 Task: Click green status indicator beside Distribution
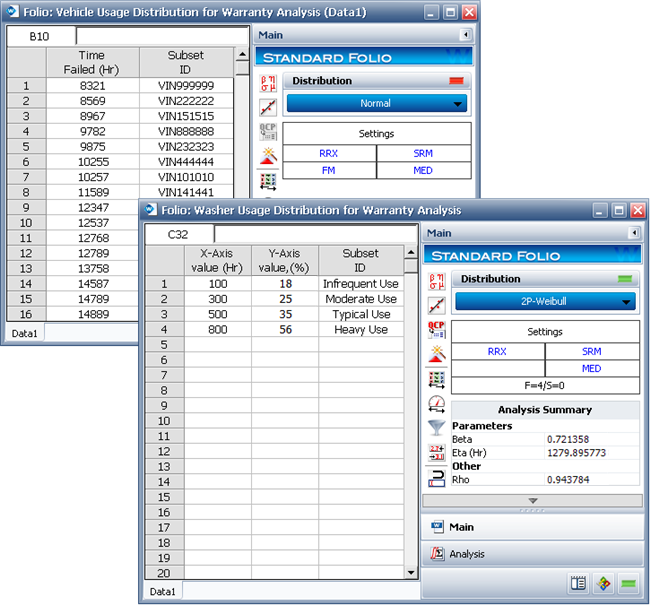pos(627,279)
